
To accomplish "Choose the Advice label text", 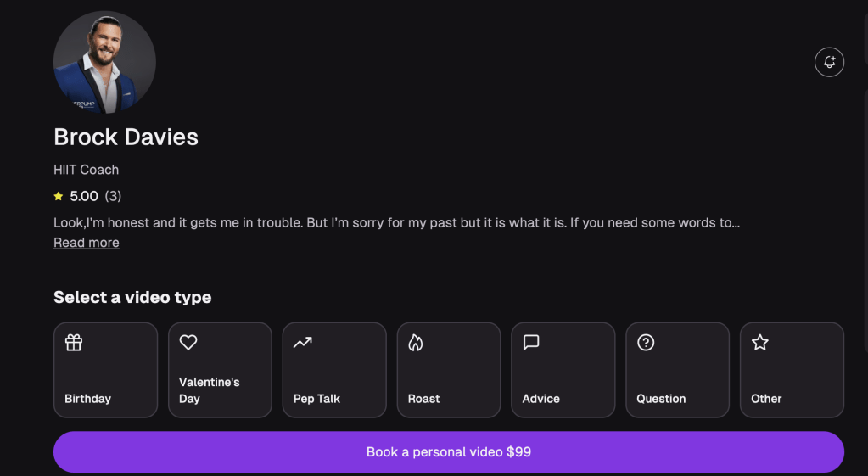I will coord(540,399).
